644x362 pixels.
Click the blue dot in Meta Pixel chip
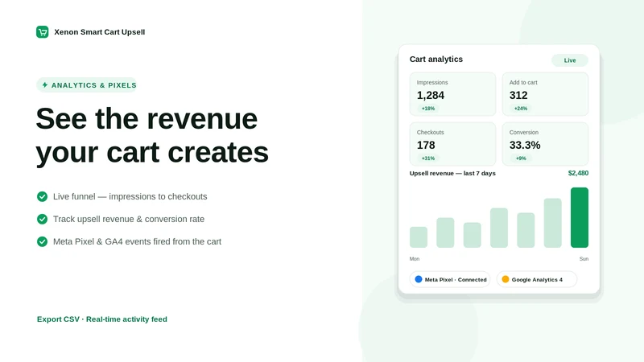(419, 279)
